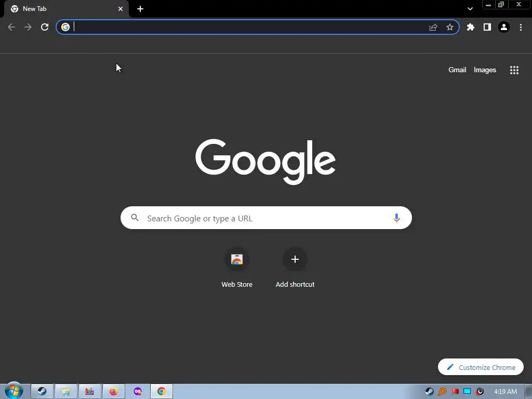Viewport: 532px width, 399px height.
Task: Click the Chrome taskbar button
Action: click(x=162, y=392)
